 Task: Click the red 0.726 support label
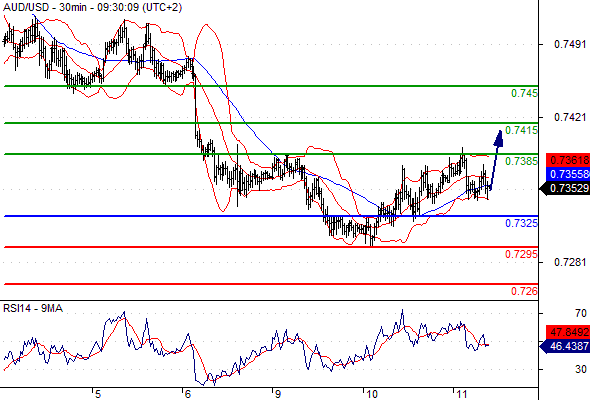coord(524,291)
